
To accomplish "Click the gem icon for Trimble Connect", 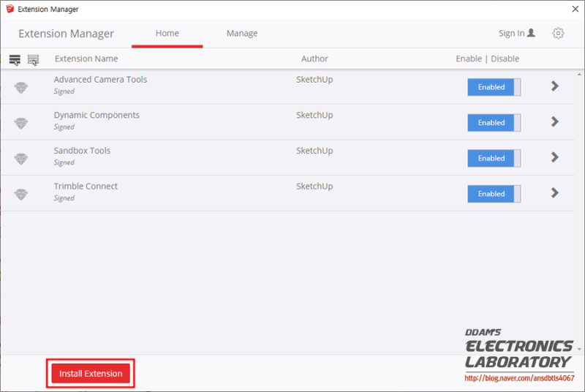I will (x=21, y=195).
